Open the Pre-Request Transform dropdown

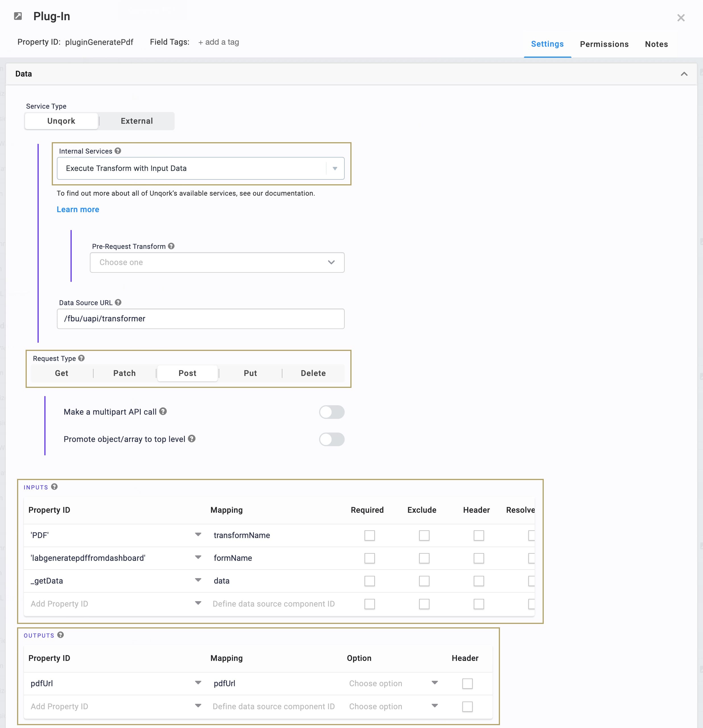coord(217,262)
